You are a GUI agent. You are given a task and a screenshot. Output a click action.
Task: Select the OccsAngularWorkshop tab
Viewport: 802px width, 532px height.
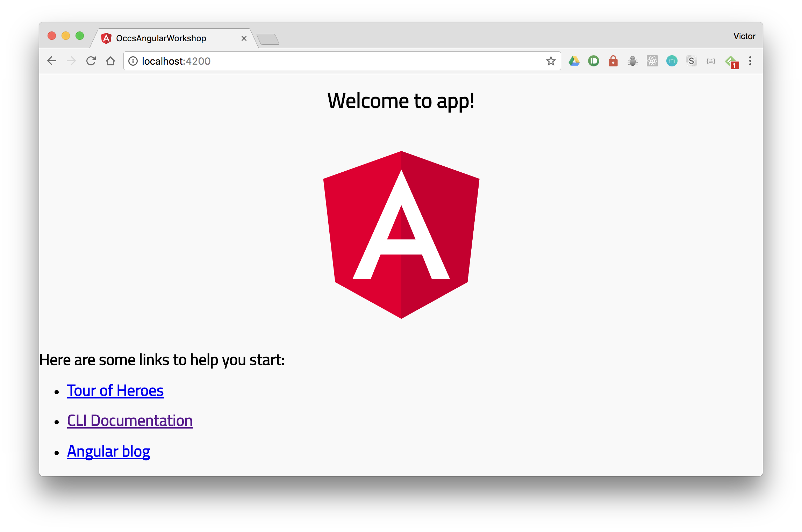point(161,38)
